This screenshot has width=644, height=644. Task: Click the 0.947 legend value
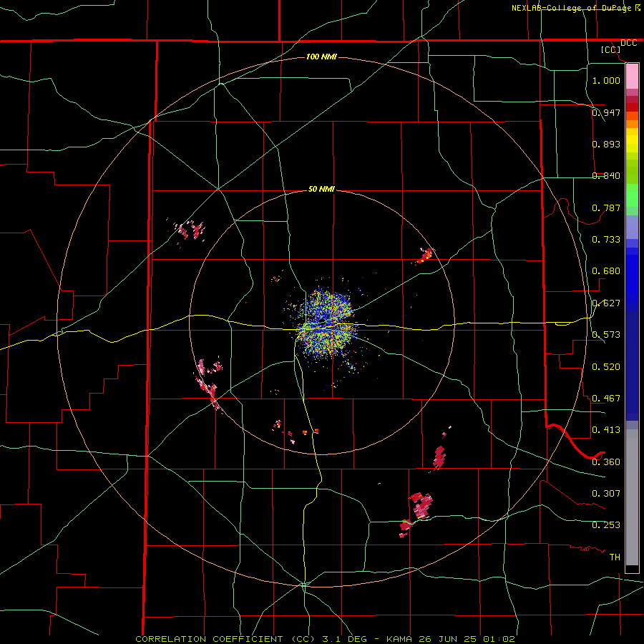(x=606, y=112)
